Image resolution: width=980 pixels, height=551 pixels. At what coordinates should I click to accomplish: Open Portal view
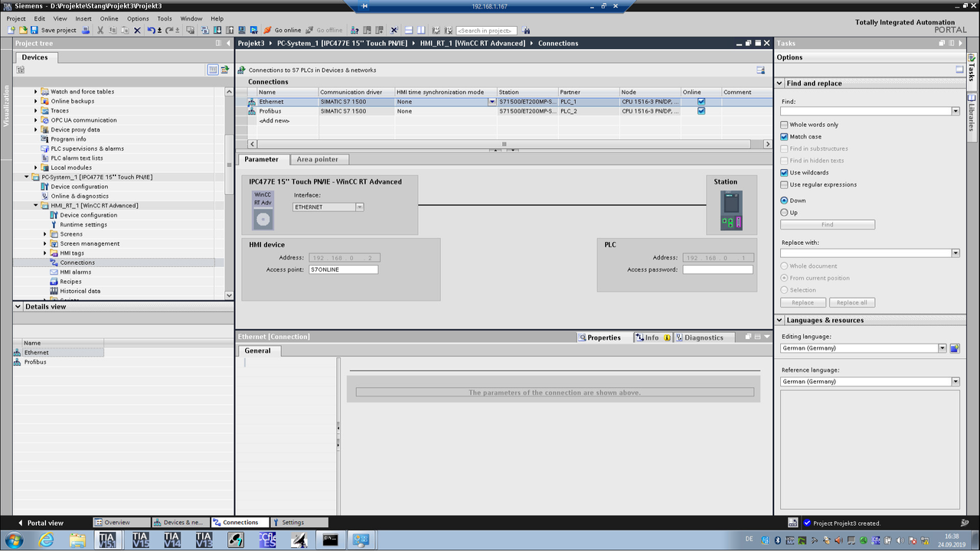click(x=41, y=523)
